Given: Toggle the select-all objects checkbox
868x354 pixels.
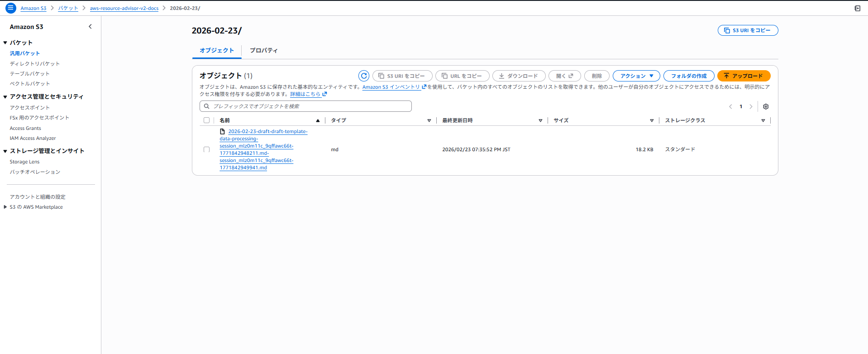Looking at the screenshot, I should 207,120.
